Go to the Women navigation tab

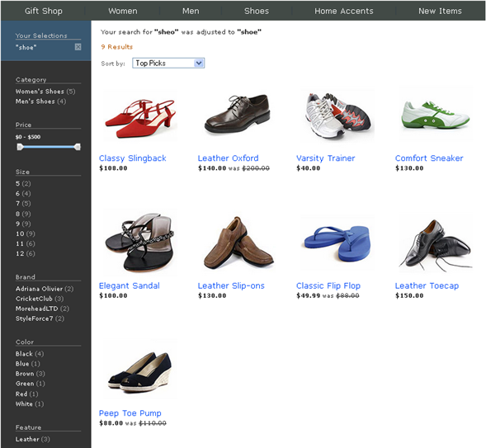pyautogui.click(x=123, y=11)
